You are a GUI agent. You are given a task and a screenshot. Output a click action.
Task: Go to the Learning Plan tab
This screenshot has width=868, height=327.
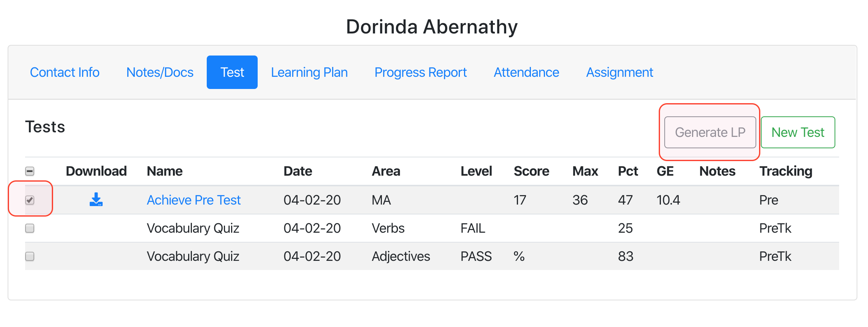(x=309, y=72)
